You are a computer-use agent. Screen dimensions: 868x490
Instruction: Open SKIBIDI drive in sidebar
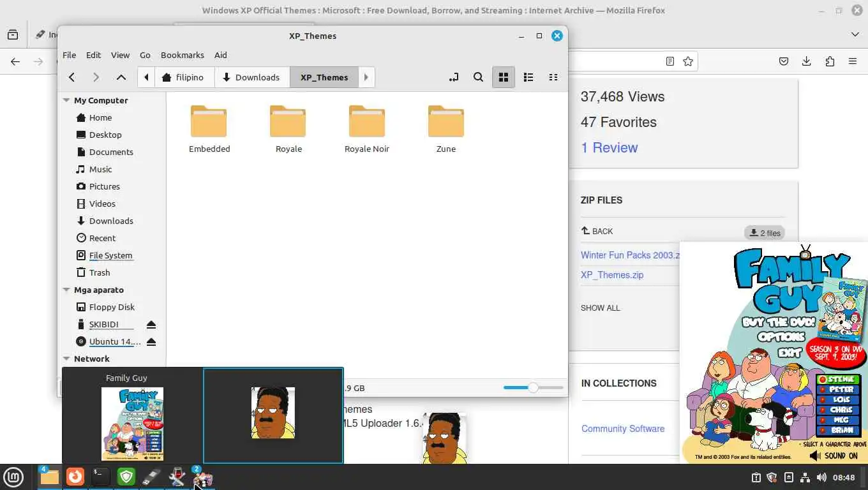pos(103,324)
